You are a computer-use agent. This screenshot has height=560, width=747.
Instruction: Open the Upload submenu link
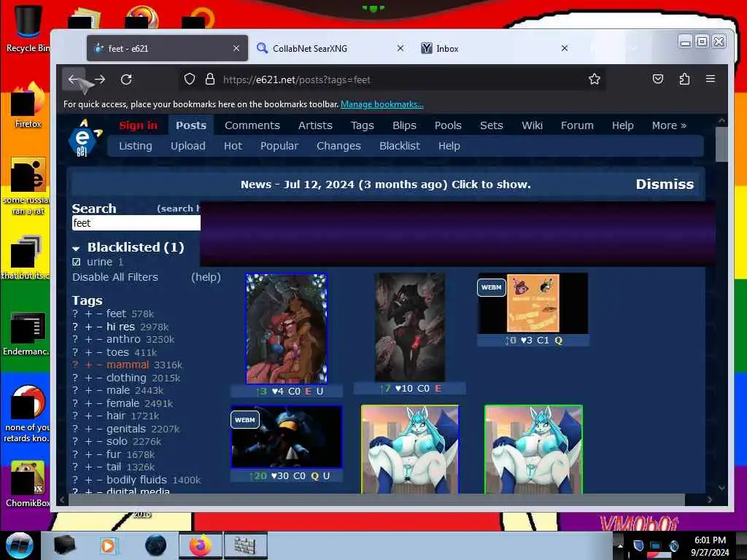[187, 146]
